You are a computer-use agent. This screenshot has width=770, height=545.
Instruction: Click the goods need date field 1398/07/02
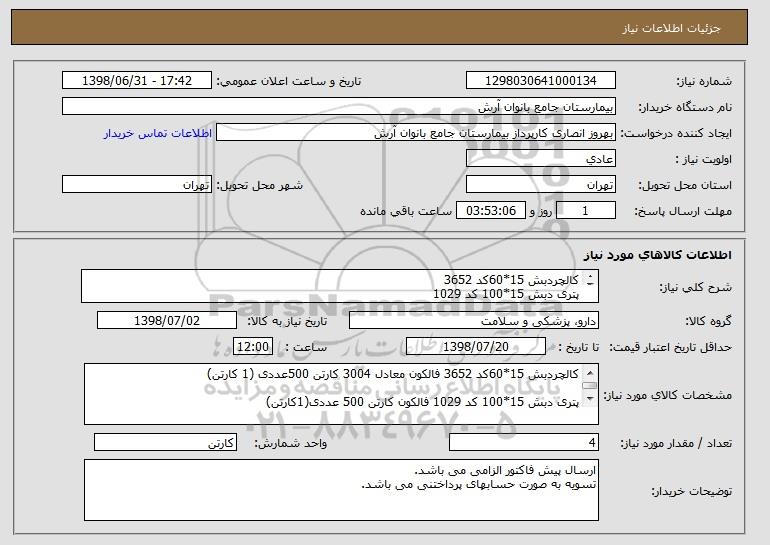(x=167, y=321)
